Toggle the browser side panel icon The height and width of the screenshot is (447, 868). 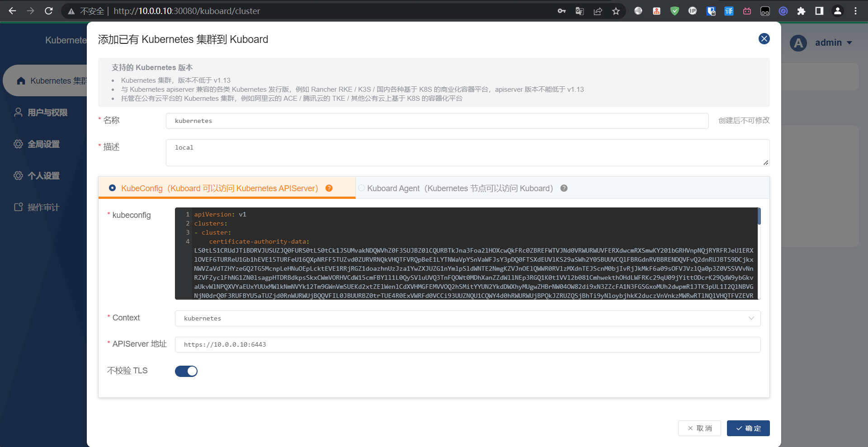pos(819,11)
